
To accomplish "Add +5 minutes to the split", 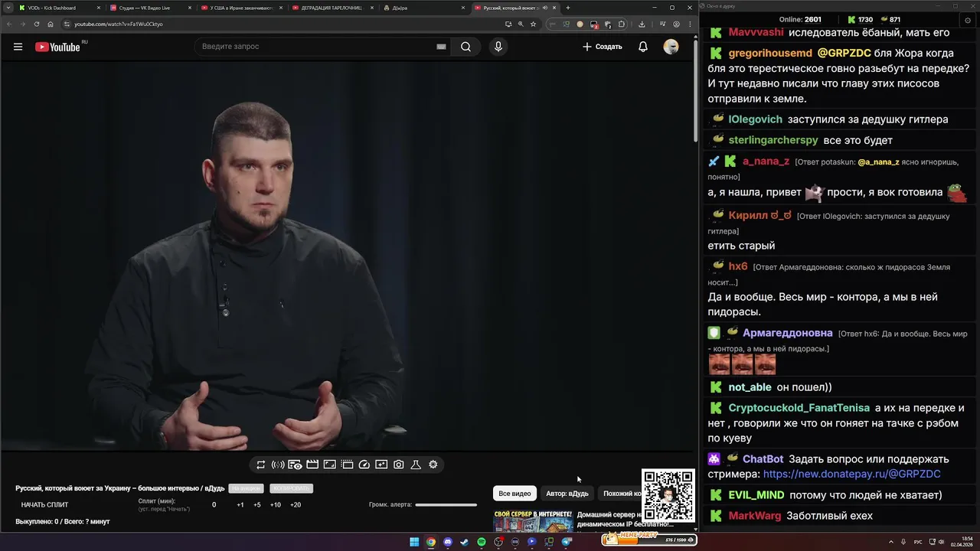I will click(x=257, y=505).
